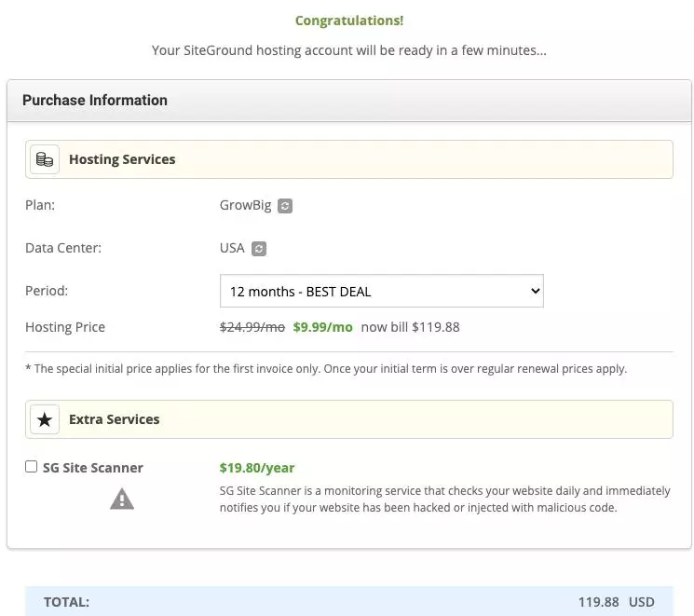Click the warning triangle under SG Site Scanner

tap(122, 499)
